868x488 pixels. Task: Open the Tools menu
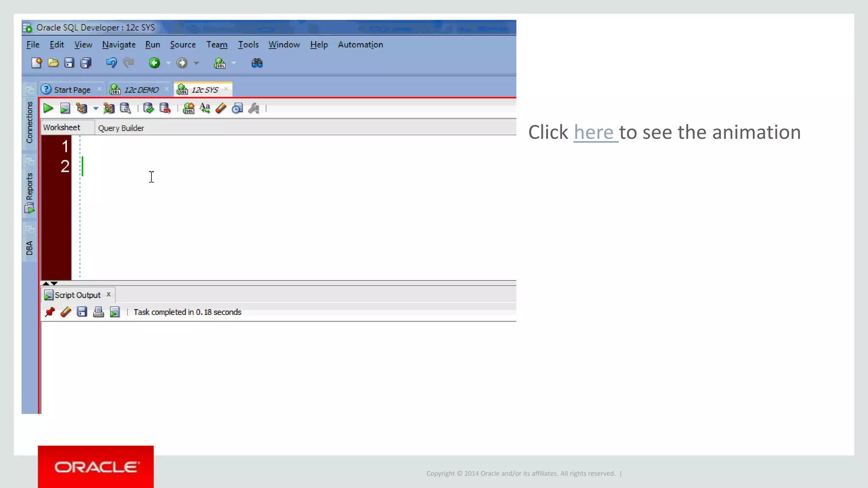(248, 45)
